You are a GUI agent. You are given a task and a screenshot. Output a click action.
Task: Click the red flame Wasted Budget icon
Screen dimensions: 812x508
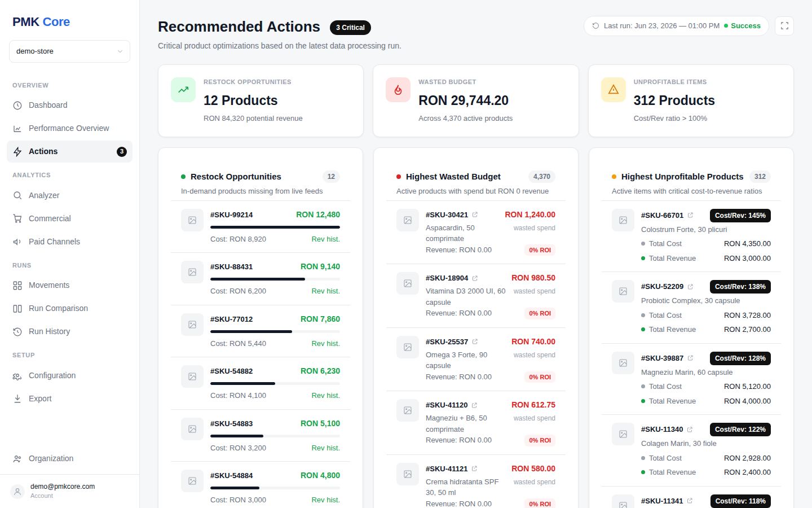[398, 90]
